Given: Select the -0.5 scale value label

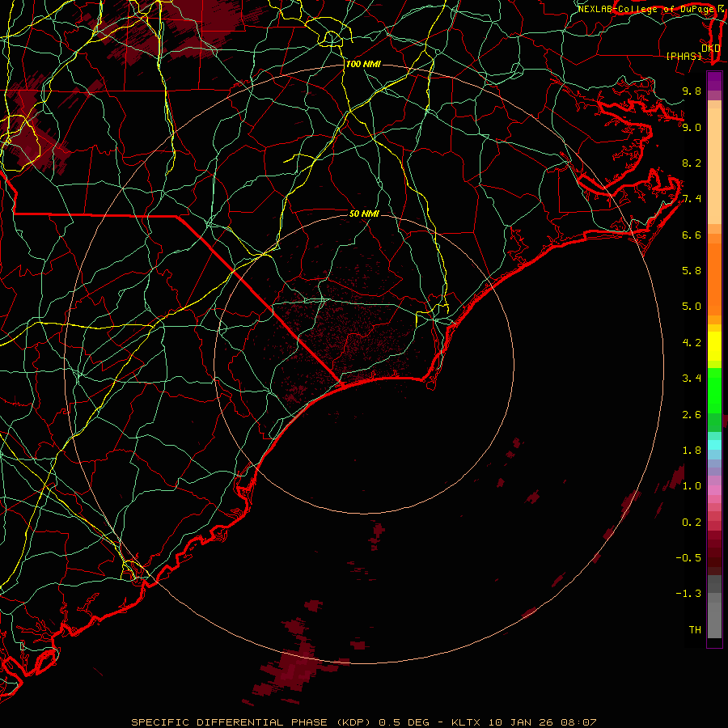Looking at the screenshot, I should pyautogui.click(x=688, y=558).
